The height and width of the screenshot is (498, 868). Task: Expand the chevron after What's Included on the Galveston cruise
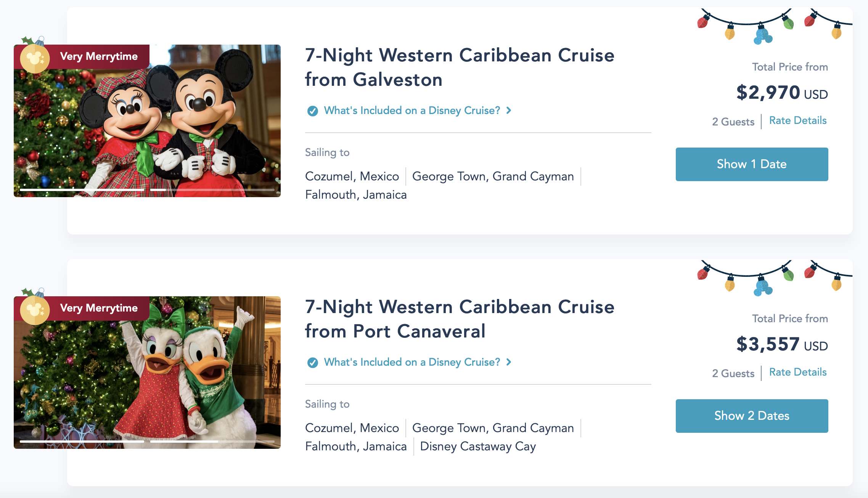pos(509,111)
